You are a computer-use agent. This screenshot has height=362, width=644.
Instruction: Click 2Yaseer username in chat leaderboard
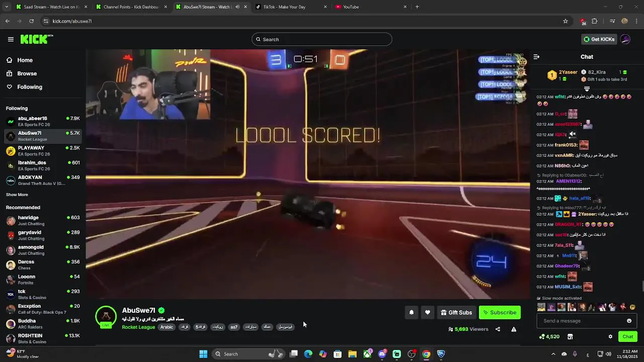(568, 72)
